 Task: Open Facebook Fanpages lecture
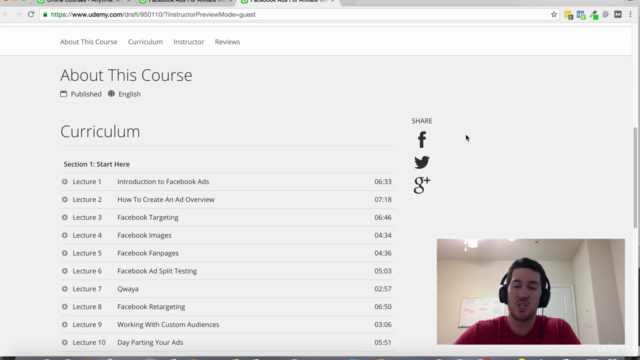148,253
